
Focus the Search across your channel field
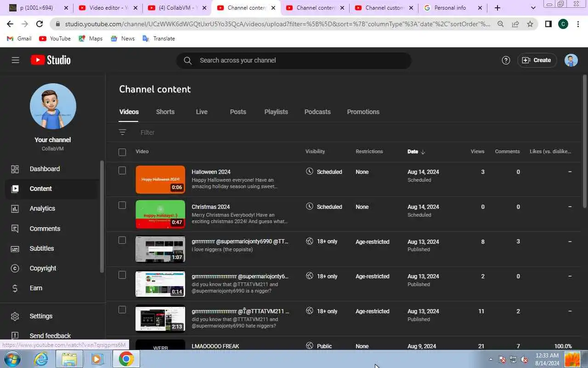(294, 60)
